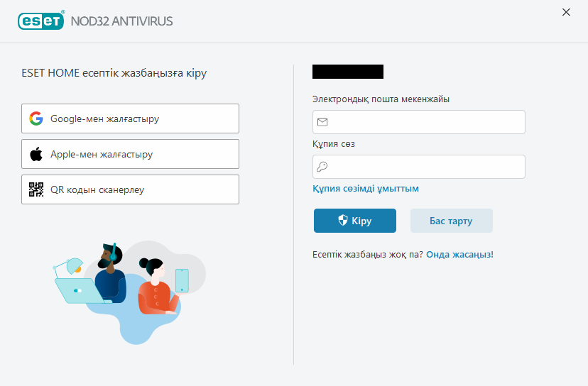Continue with Google-мен жалғастыру button
This screenshot has height=386, width=588.
pyautogui.click(x=130, y=118)
